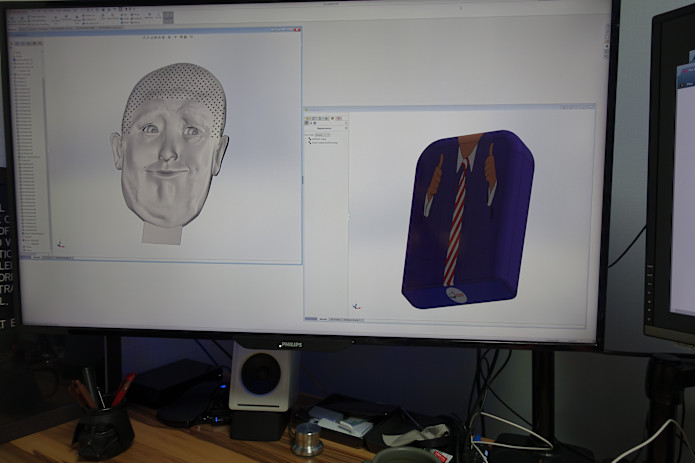Viewport: 695px width, 463px height.
Task: Click the panel header bar in suit window sidebar
Action: pyautogui.click(x=326, y=128)
